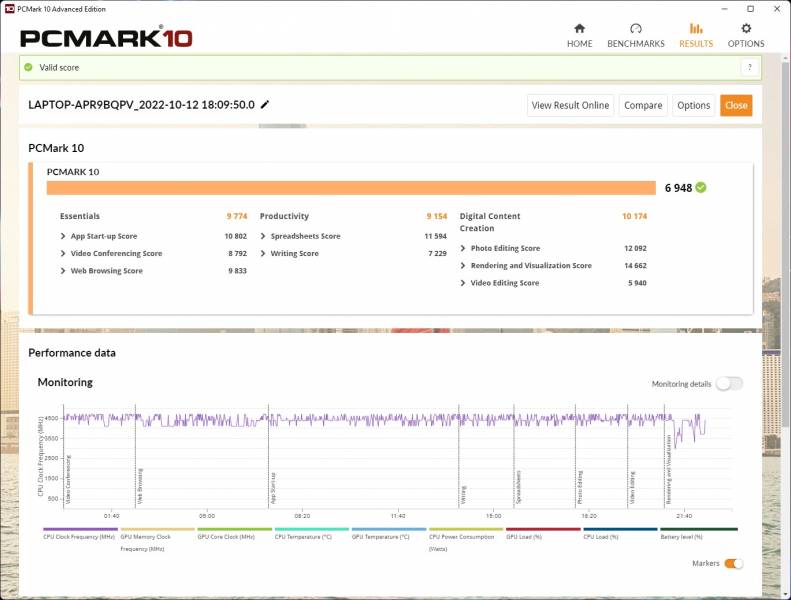Click the green valid score checkmark icon
The height and width of the screenshot is (600, 791).
coord(28,67)
